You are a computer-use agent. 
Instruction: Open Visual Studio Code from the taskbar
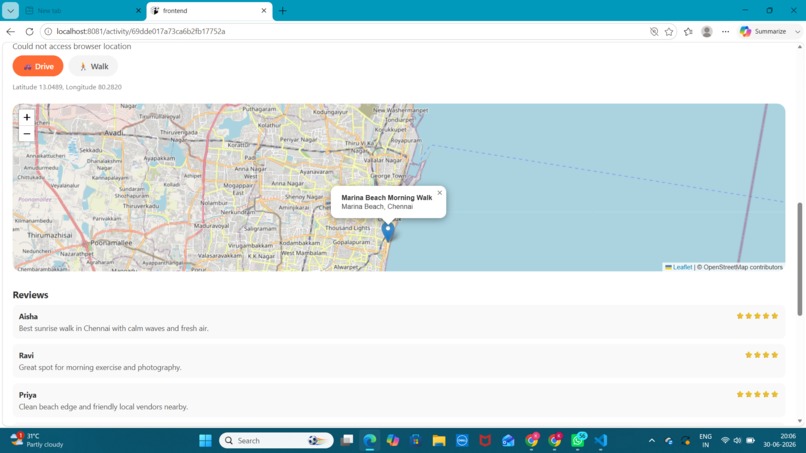click(x=600, y=441)
